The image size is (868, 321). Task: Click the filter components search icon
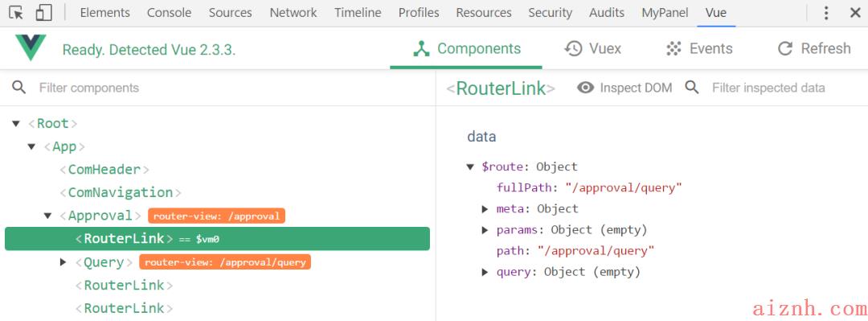point(18,87)
